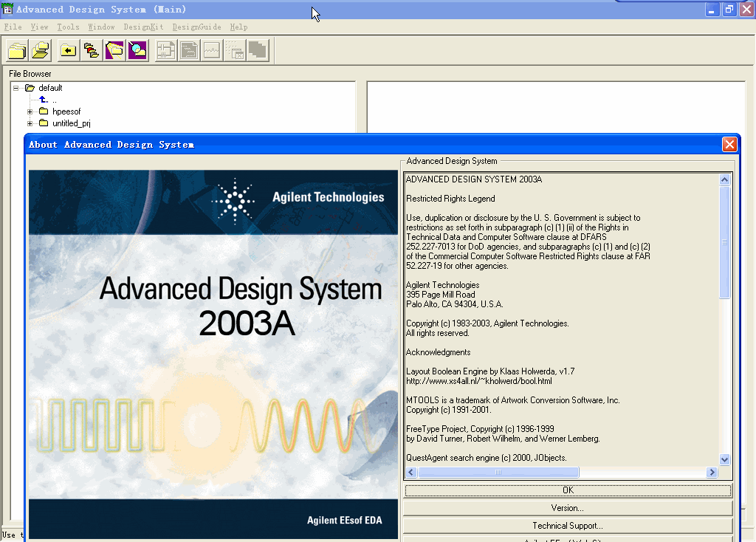Click the horizontal scrollbar left arrow
This screenshot has width=756, height=542.
411,472
